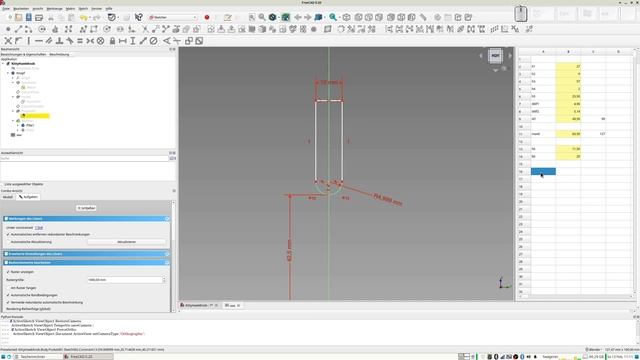Screen dimensions: 640x360
Task: Open the second menu bar item
Action: click(21, 9)
